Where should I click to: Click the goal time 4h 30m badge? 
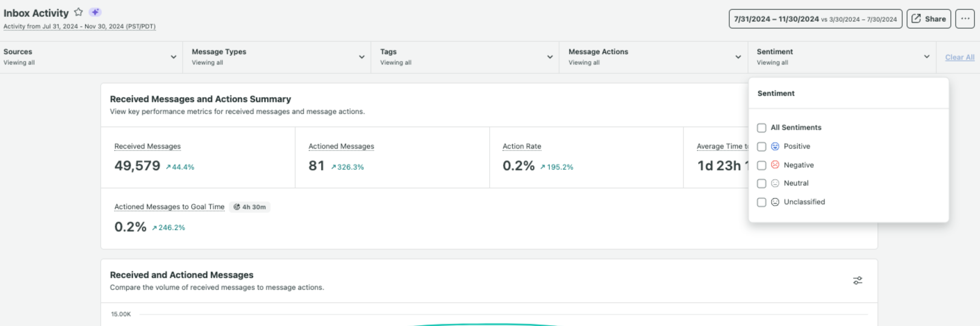click(x=250, y=207)
